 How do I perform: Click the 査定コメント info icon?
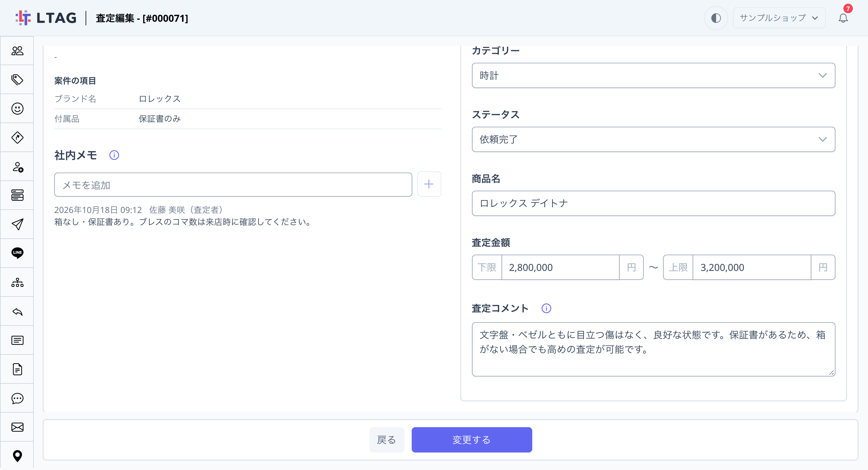(x=546, y=308)
